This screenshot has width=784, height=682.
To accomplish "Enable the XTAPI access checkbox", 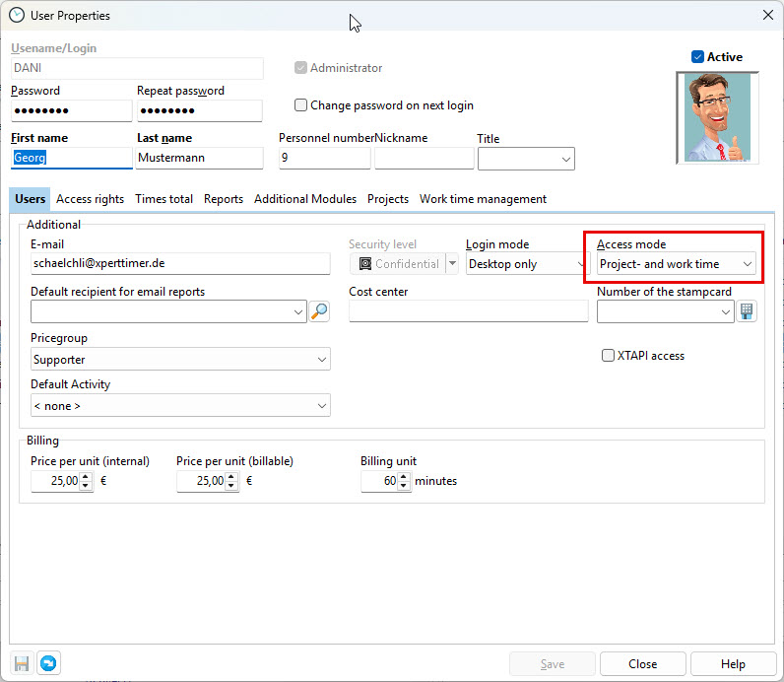I will tap(608, 356).
